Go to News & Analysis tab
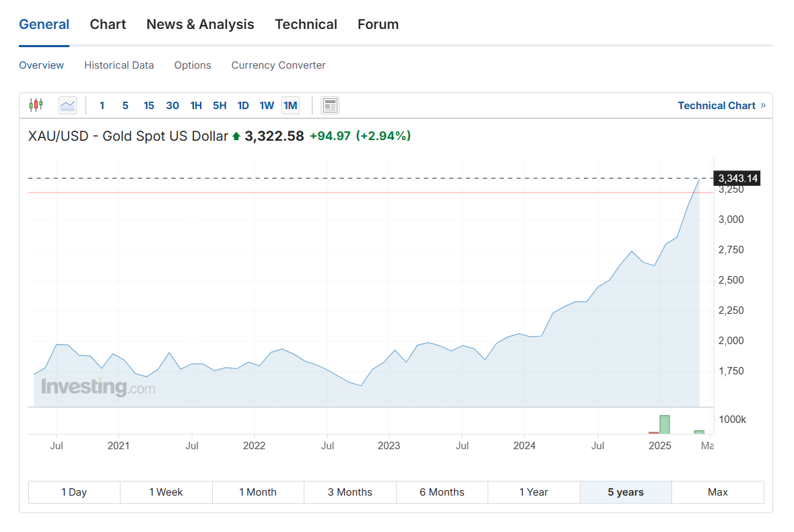Screen dimensions: 794x532 pyautogui.click(x=200, y=24)
